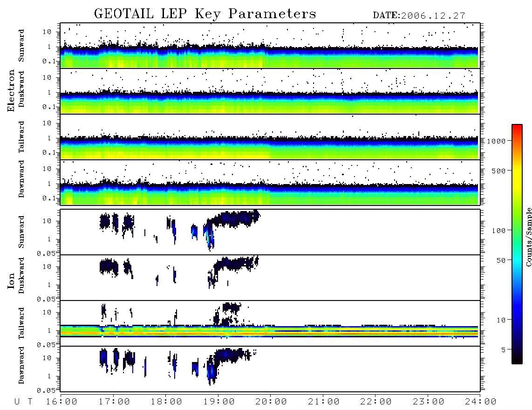Select the vertical "Ion" group label
This screenshot has height=410, width=532.
[11, 281]
